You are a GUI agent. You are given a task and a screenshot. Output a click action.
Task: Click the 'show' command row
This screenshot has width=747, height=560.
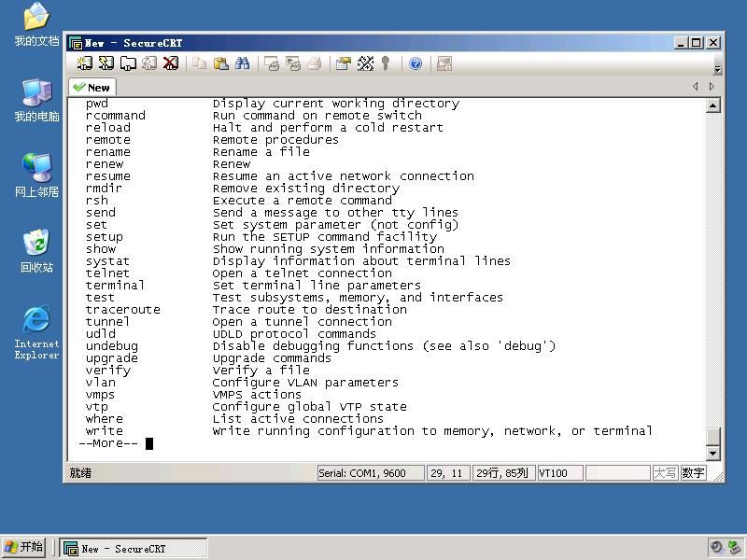click(x=265, y=249)
